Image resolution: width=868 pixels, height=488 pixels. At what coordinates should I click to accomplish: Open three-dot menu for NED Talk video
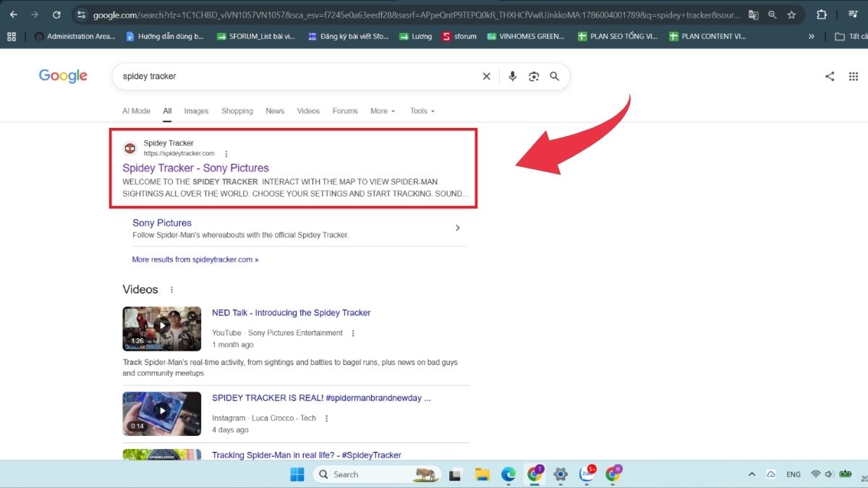[x=353, y=333]
